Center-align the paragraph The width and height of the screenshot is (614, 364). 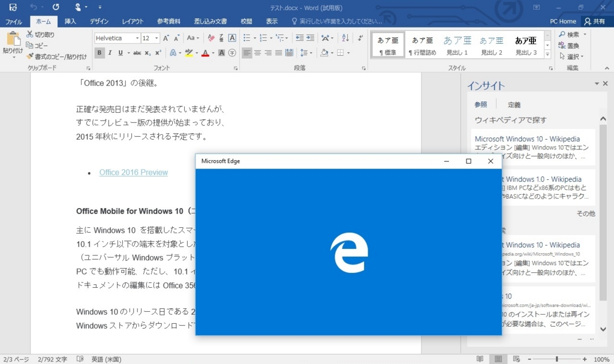(x=257, y=53)
